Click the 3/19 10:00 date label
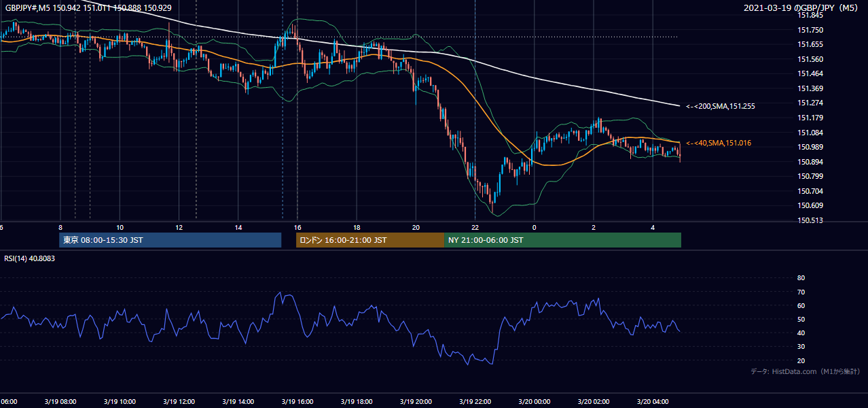Viewport: 868px width, 408px height. coord(120,401)
